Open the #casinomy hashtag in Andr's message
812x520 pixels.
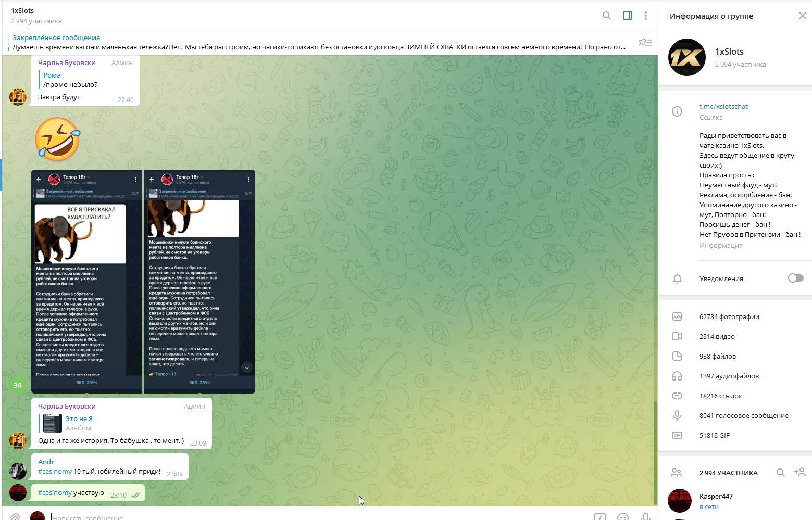point(55,471)
